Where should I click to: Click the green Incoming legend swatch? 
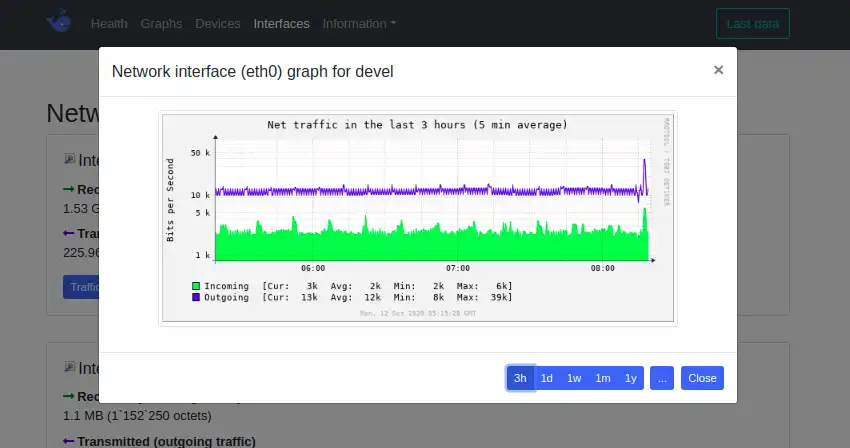click(196, 286)
